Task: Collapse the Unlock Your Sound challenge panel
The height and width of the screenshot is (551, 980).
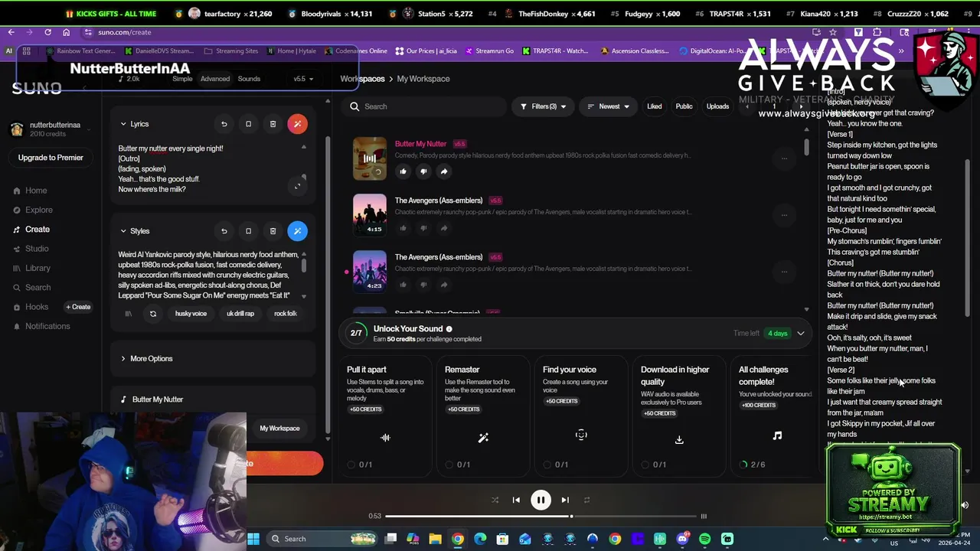Action: (x=800, y=334)
